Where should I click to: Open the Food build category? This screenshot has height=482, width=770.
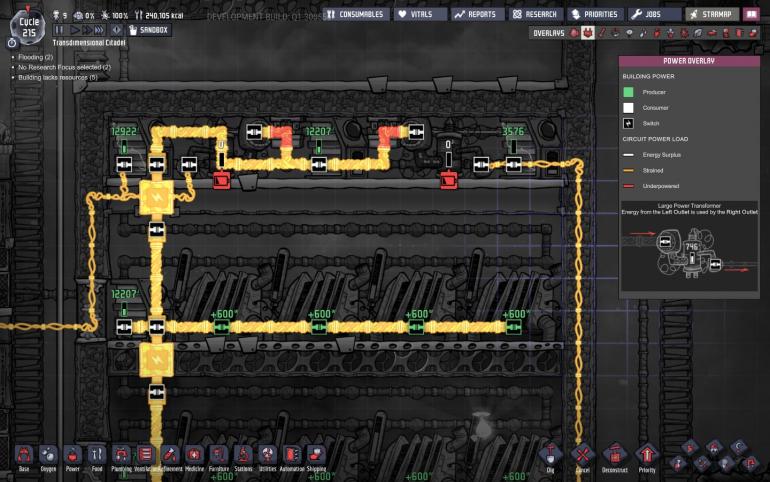point(97,455)
